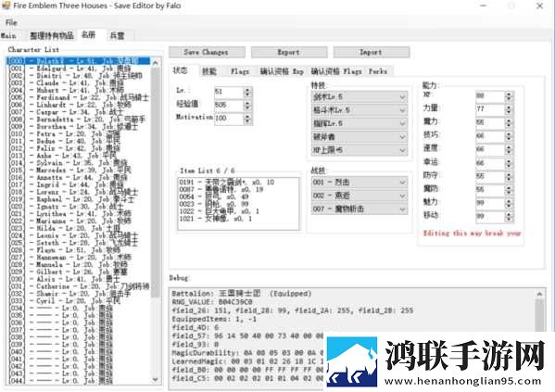Viewport: 555px width, 392px height.
Task: Open the 确认资格 Exp sub-tab
Action: (x=282, y=71)
